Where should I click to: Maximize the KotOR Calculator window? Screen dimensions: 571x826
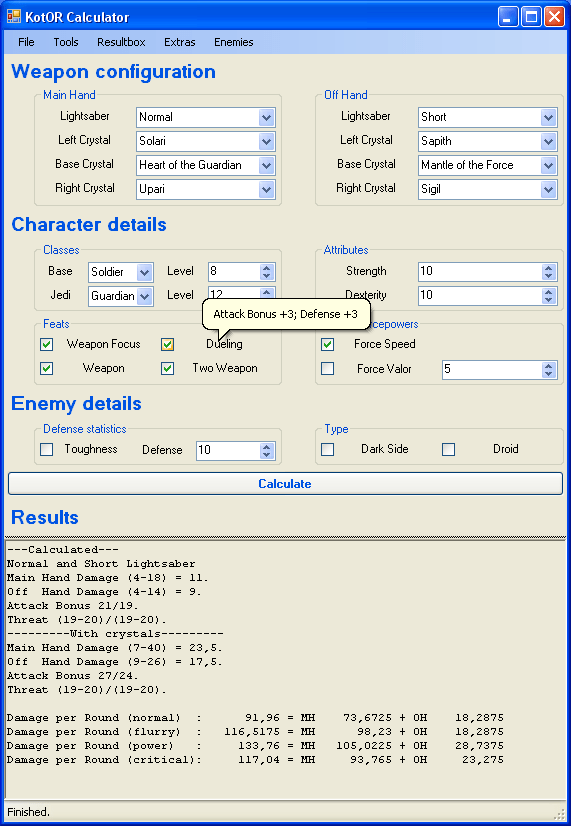pyautogui.click(x=531, y=17)
